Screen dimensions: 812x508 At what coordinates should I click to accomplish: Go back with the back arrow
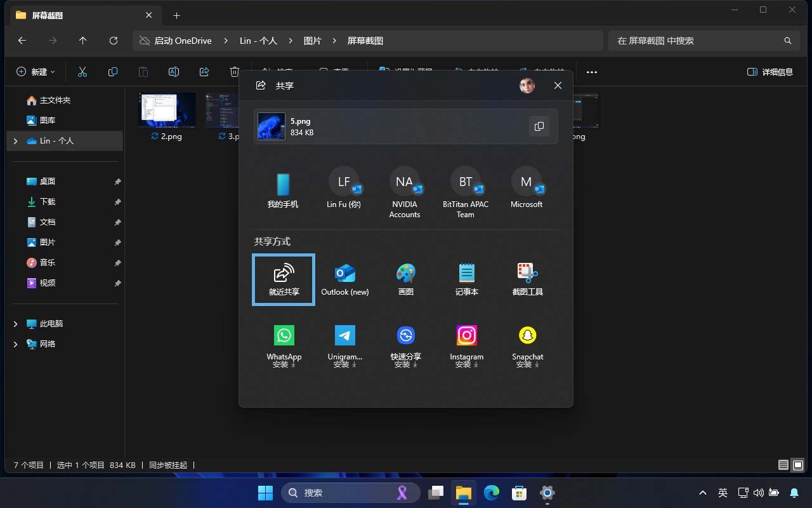click(x=22, y=41)
